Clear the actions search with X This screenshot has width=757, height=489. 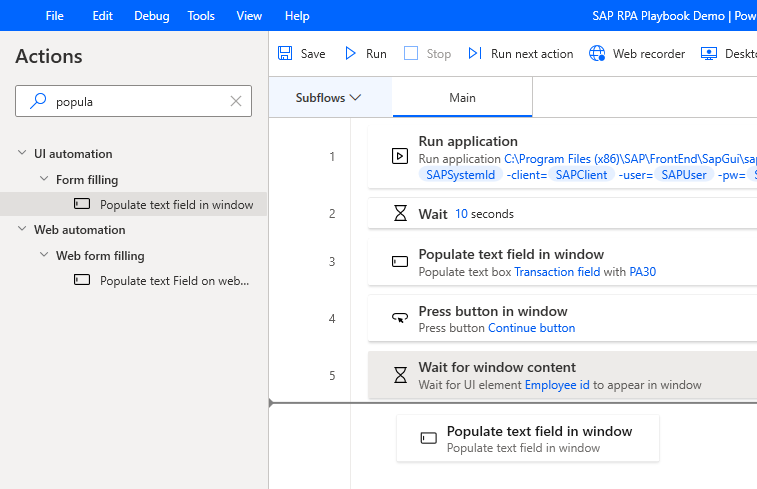(236, 101)
